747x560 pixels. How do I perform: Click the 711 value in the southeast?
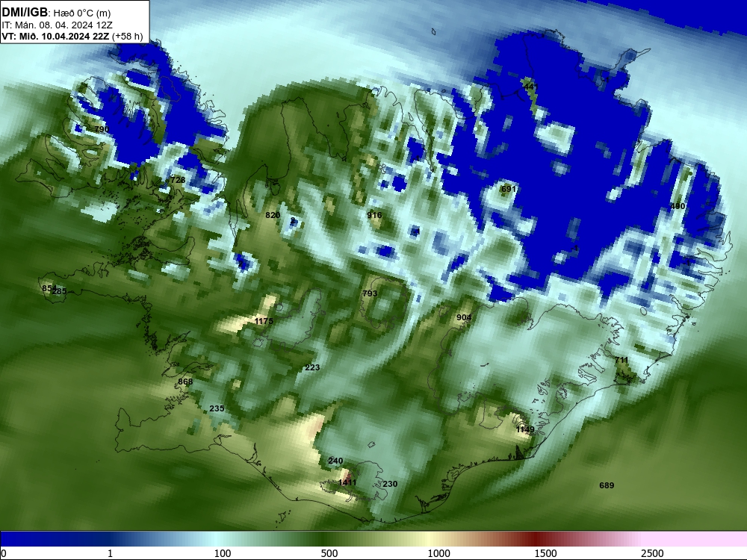click(622, 360)
